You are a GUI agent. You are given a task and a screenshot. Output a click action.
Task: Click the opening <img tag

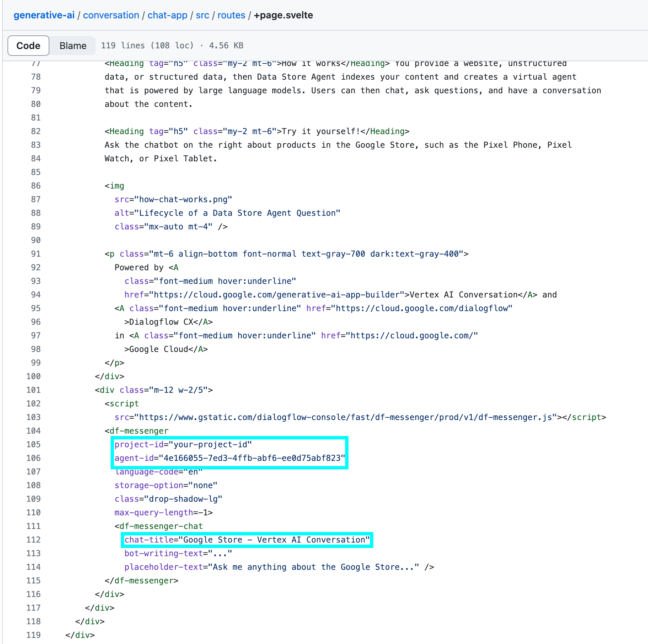click(114, 186)
